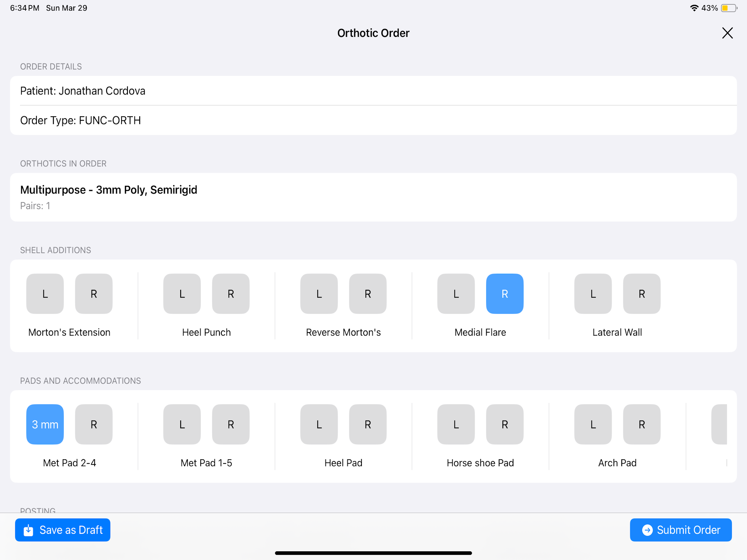The width and height of the screenshot is (747, 560).
Task: Toggle right Reverse Morton's
Action: pos(368,294)
